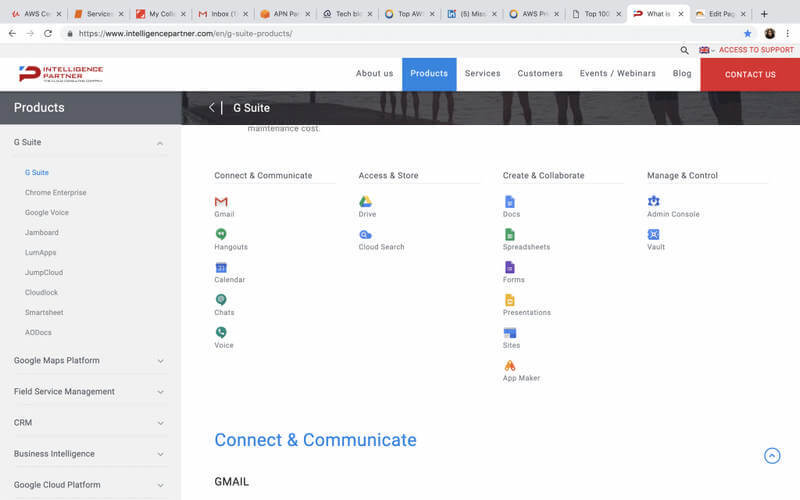Reload the page in the browser
Viewport: 800px width, 500px height.
pos(48,33)
